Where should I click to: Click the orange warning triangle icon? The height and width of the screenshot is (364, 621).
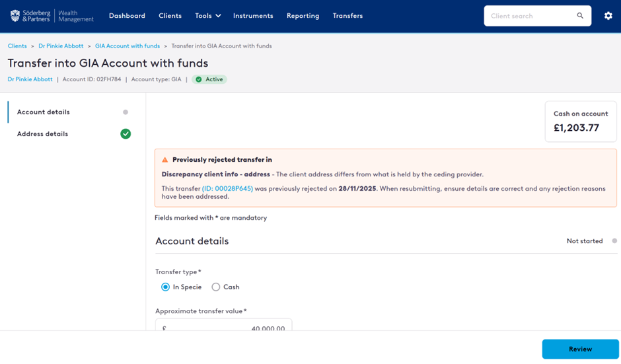click(x=165, y=160)
